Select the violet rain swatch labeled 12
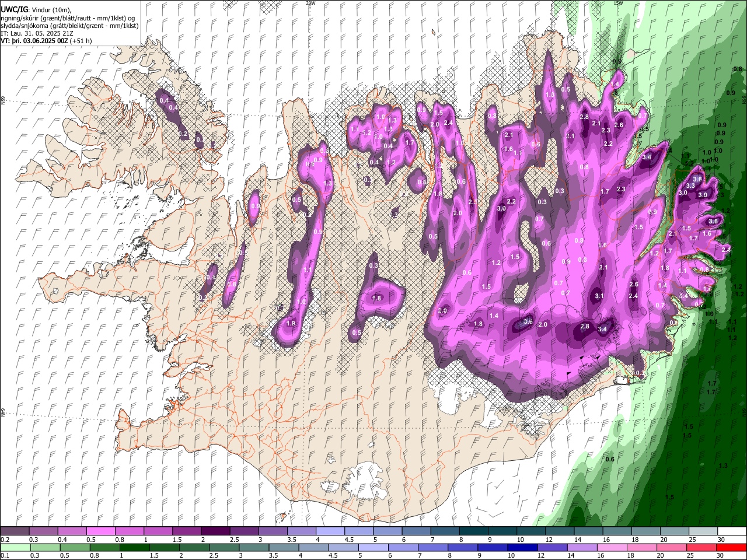 pos(553,547)
